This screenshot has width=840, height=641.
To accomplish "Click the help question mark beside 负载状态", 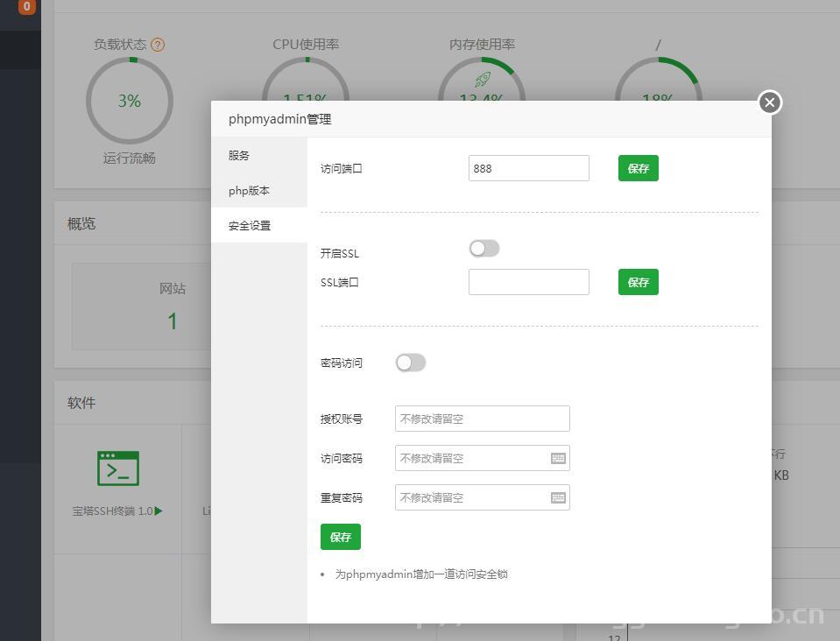I will click(x=158, y=44).
